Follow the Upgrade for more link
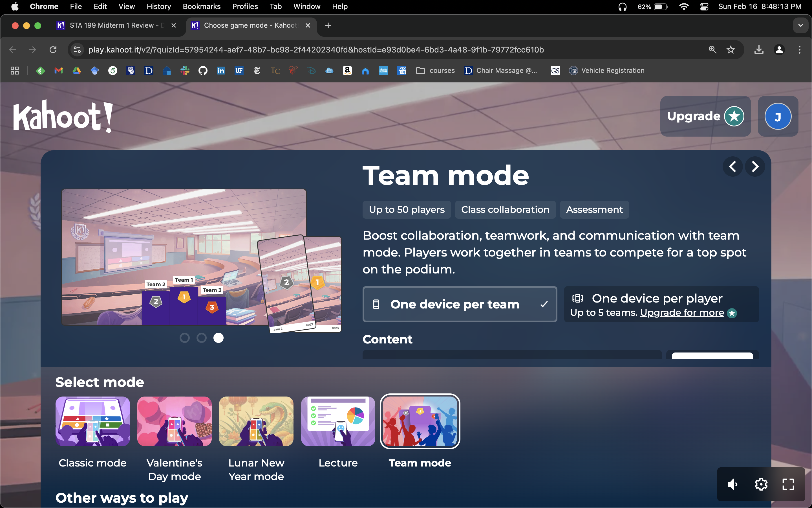 (682, 313)
